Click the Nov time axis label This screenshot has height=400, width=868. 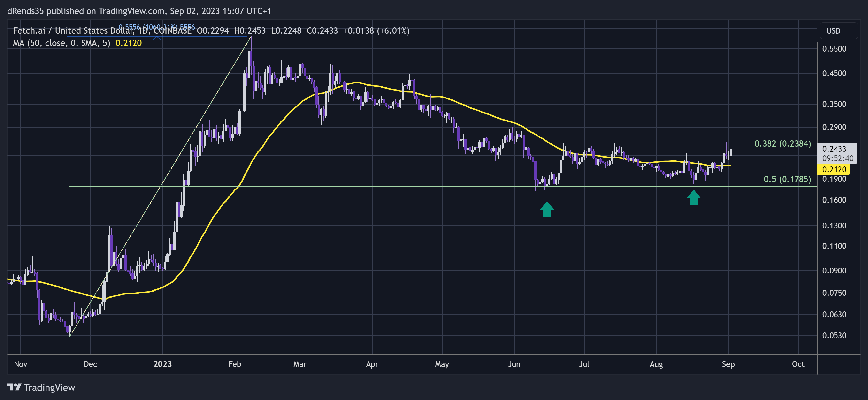pyautogui.click(x=21, y=364)
